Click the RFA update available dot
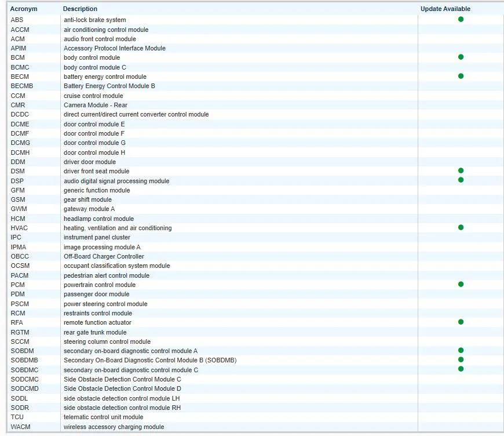The width and height of the screenshot is (504, 436). tap(461, 322)
